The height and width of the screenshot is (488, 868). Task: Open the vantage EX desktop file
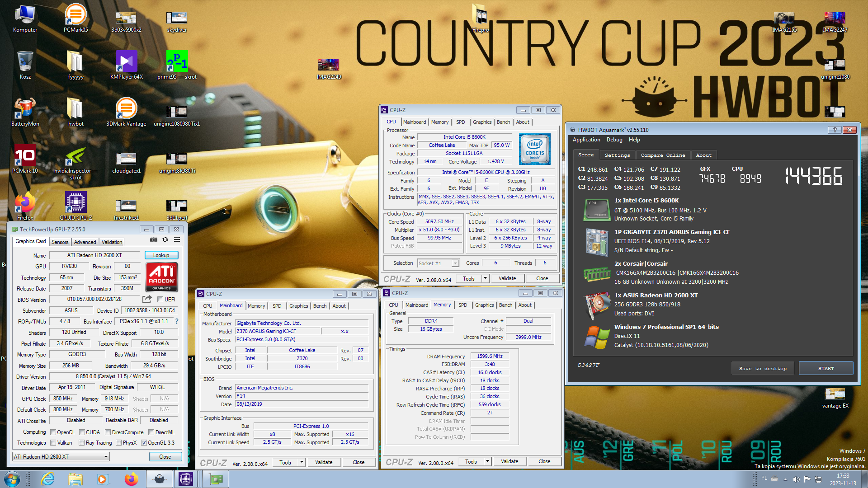(835, 398)
